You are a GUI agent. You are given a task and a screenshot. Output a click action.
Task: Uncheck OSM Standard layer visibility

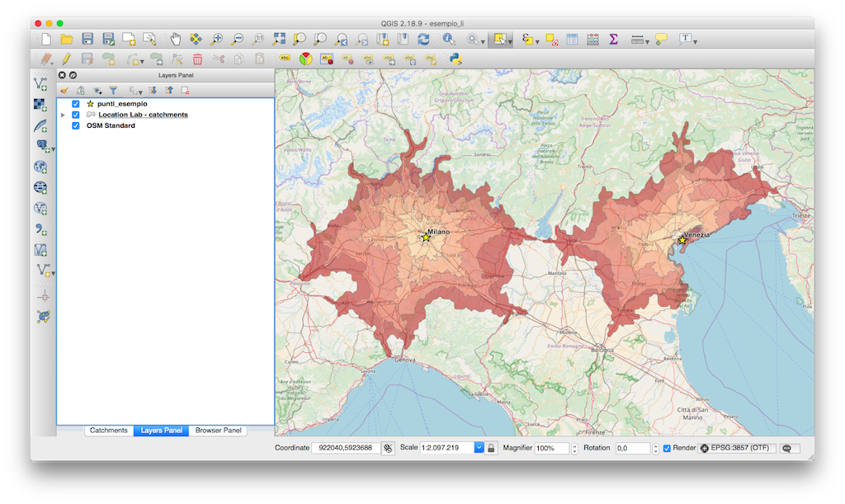point(75,125)
